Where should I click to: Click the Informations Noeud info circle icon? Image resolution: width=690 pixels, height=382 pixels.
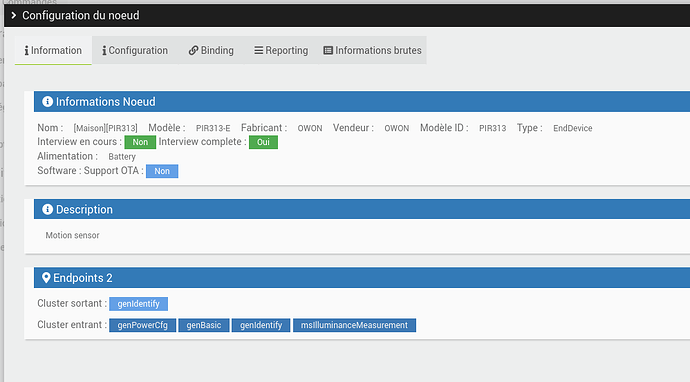48,102
